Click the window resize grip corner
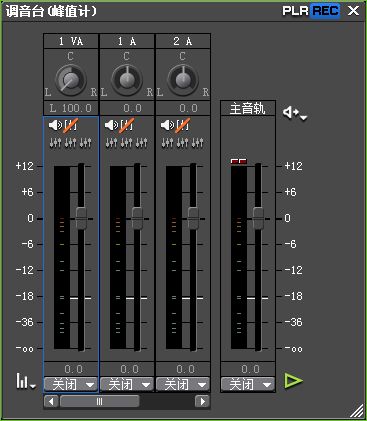 click(357, 411)
